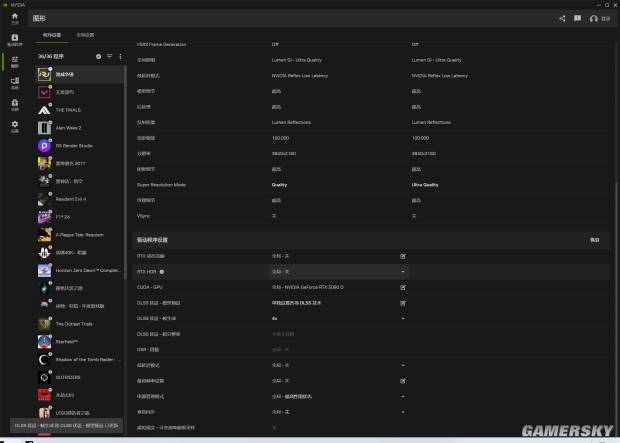The height and width of the screenshot is (443, 620).
Task: Select the A Plague Tale: Requiem icon
Action: [x=44, y=235]
